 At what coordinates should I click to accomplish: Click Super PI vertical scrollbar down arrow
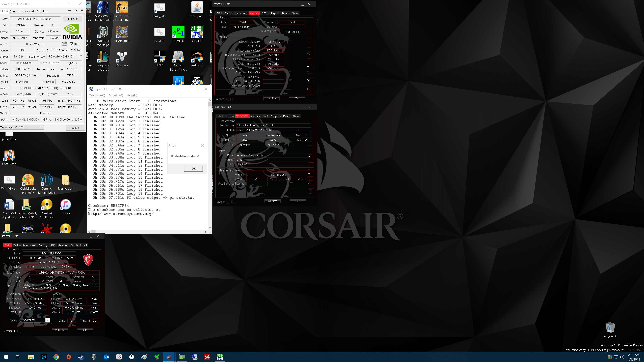point(209,228)
